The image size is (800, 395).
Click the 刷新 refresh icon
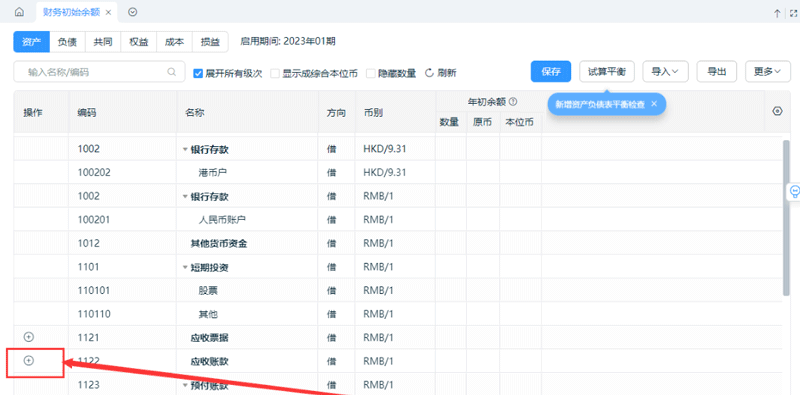[429, 72]
